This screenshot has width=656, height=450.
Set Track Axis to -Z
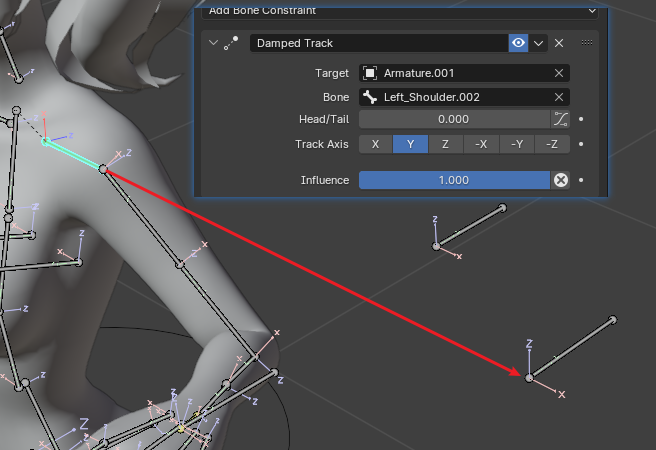(552, 144)
